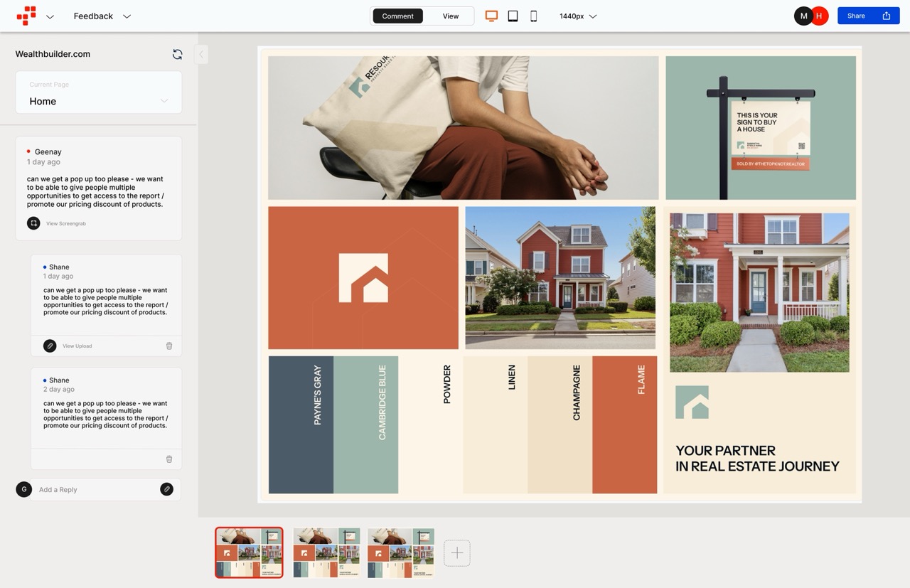Viewport: 910px width, 588px height.
Task: Select the desktop device preview icon
Action: tap(491, 16)
